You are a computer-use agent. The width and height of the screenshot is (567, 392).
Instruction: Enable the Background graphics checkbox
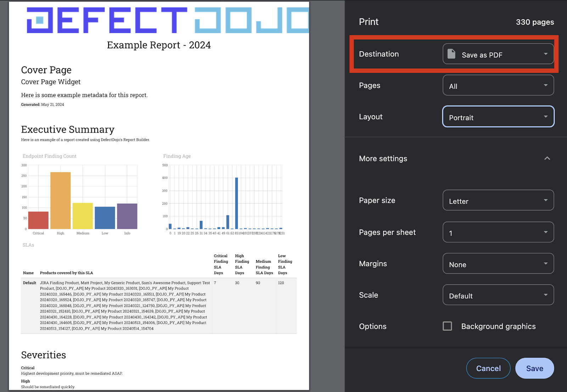tap(447, 326)
